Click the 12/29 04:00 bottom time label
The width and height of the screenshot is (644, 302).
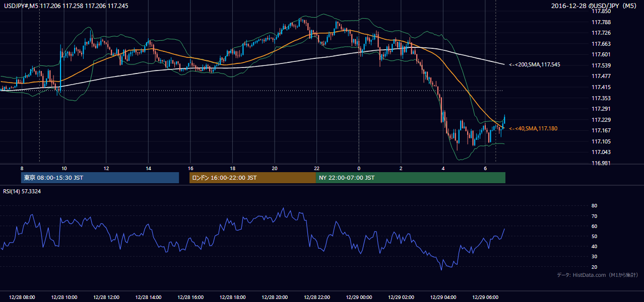(443, 297)
